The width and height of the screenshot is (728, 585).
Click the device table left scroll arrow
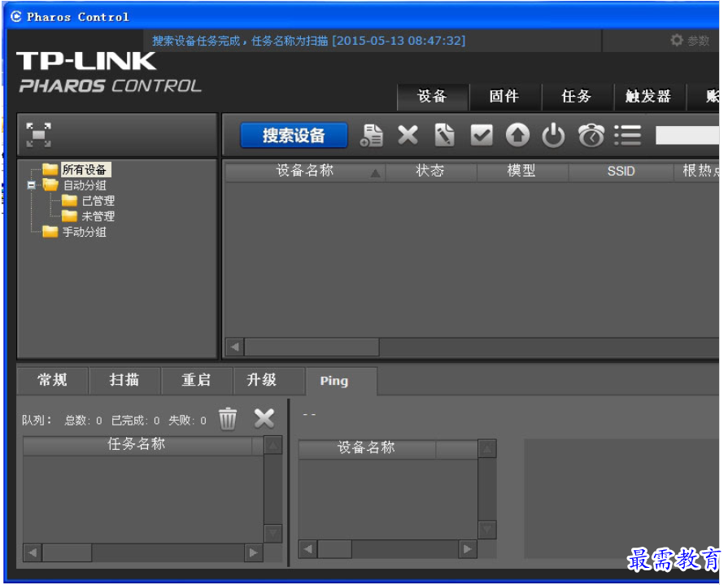235,347
